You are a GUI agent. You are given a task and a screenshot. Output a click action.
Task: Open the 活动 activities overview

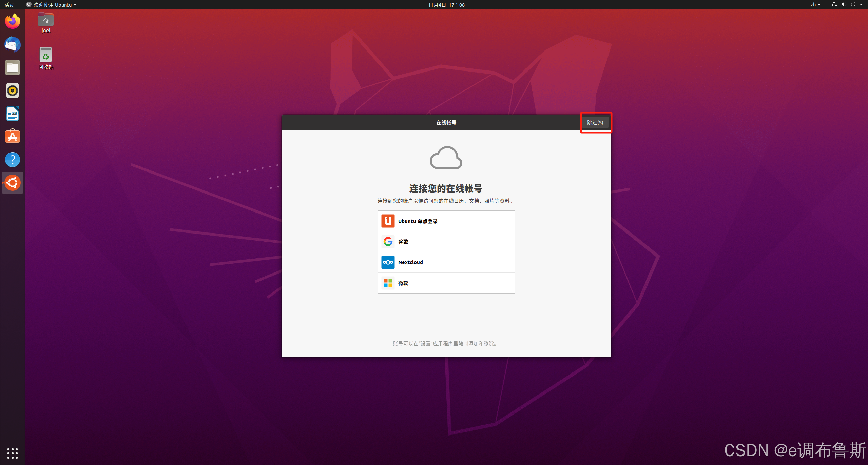(x=9, y=5)
